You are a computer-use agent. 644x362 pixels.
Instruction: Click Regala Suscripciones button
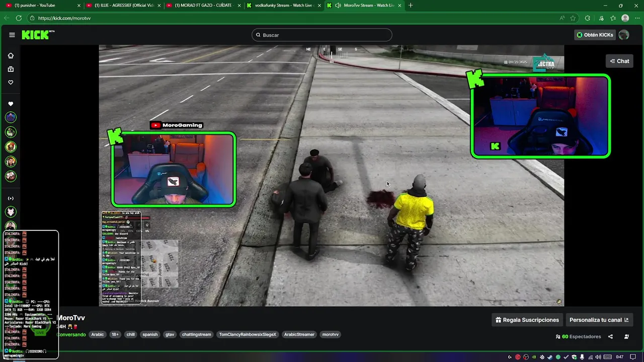coord(527,320)
